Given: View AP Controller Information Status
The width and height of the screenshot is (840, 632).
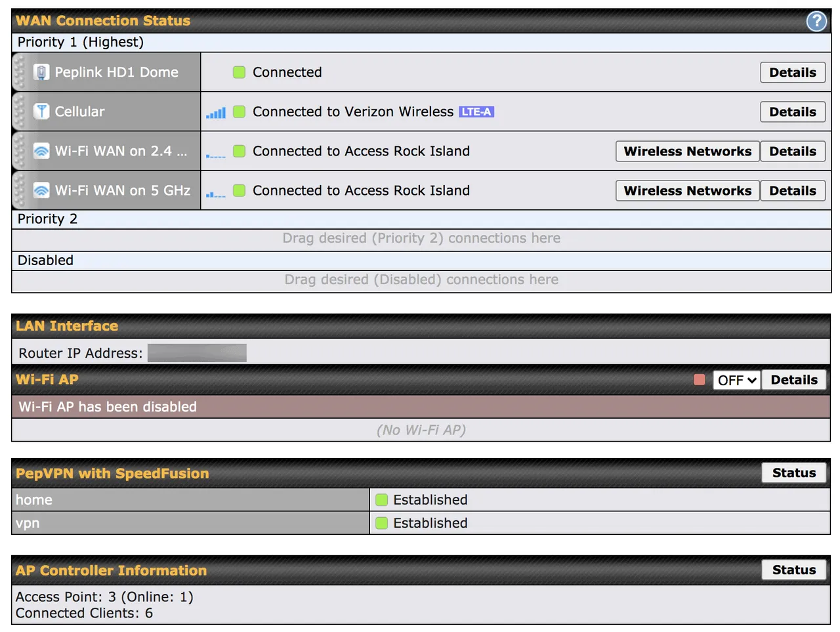Looking at the screenshot, I should [793, 570].
